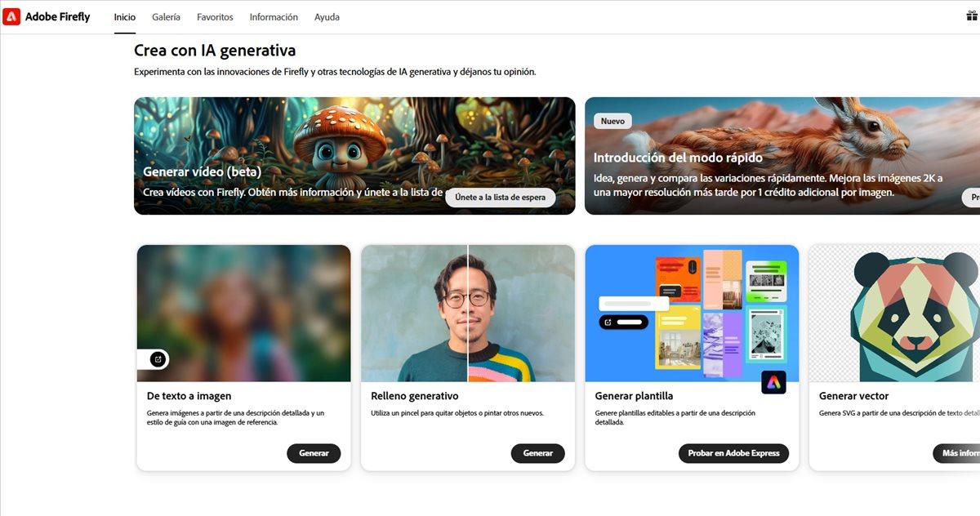Click the Adobe Express logo icon on Generar plantilla card
980x516 pixels.
773,382
